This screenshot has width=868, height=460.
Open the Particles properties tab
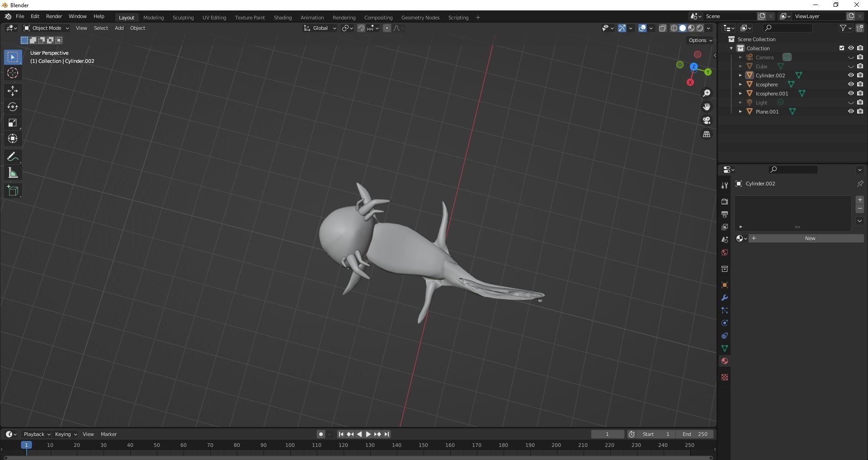(x=725, y=310)
